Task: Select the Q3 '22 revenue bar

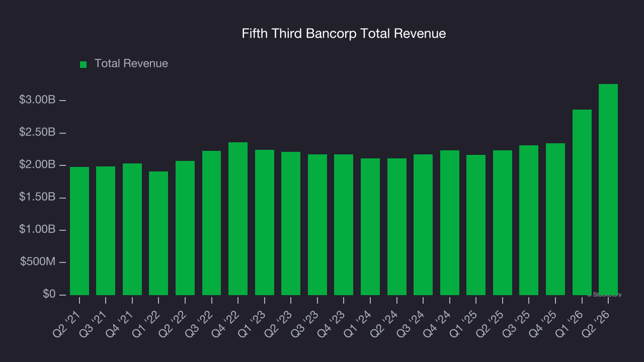Action: pos(211,223)
